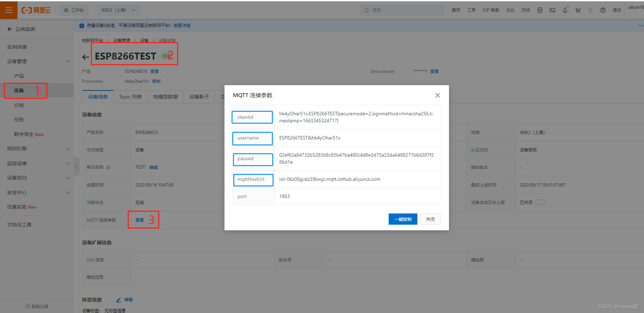
Task: Close the MQTT 连接参数 dialog with X
Action: (x=438, y=95)
